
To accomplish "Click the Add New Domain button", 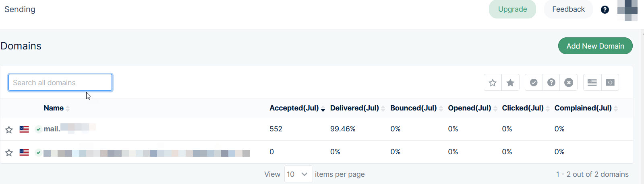I will (x=595, y=46).
